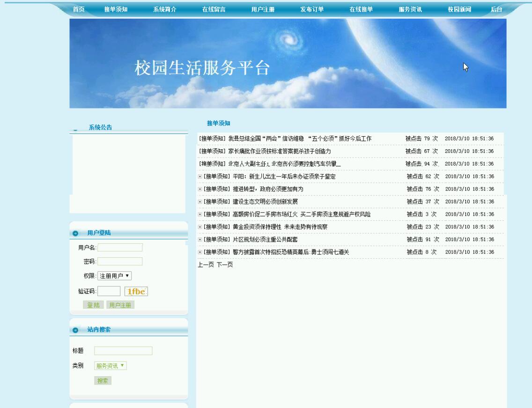Focus the 标题 search input field
The image size is (532, 408).
(x=123, y=351)
